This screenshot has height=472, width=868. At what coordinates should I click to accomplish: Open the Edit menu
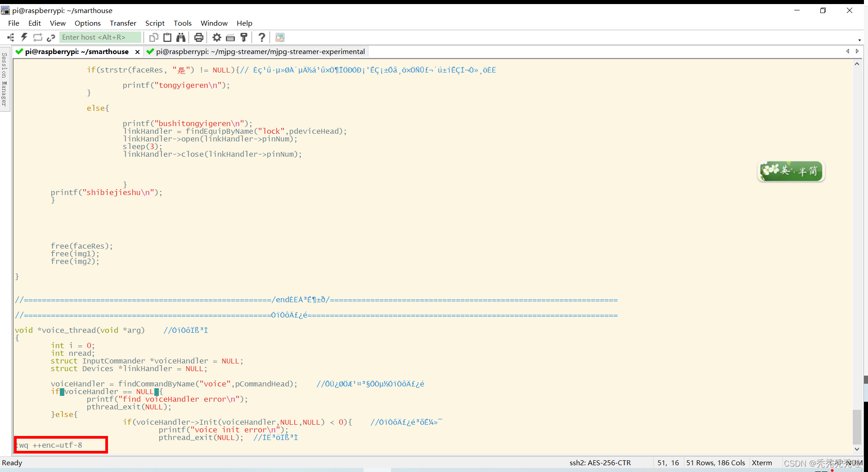35,23
